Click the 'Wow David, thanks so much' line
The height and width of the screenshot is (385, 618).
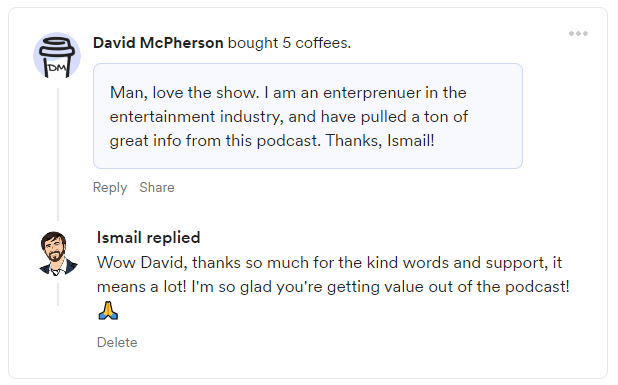click(329, 263)
